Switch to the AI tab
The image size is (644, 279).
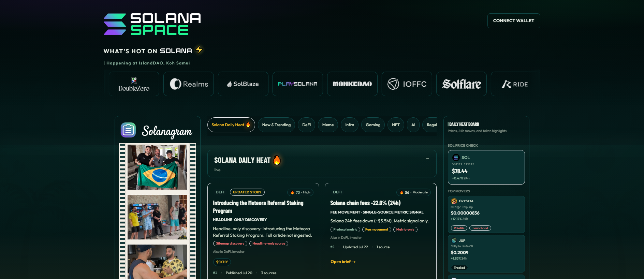413,125
